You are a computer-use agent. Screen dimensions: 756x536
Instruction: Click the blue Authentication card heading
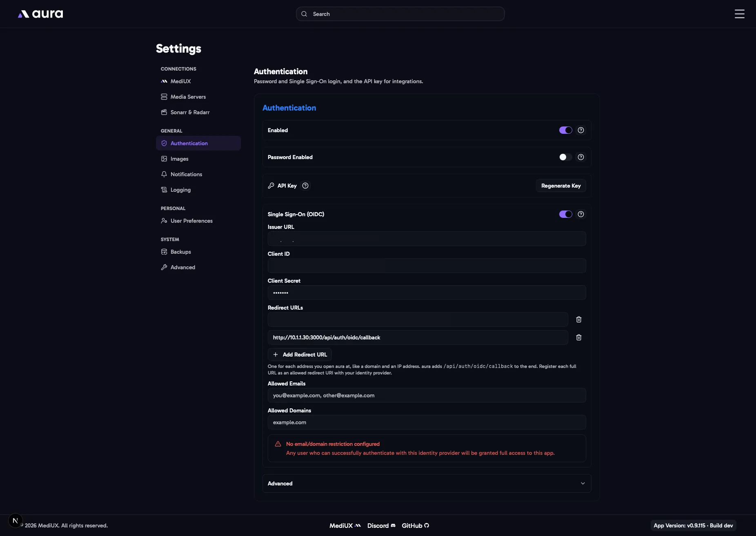coord(289,108)
